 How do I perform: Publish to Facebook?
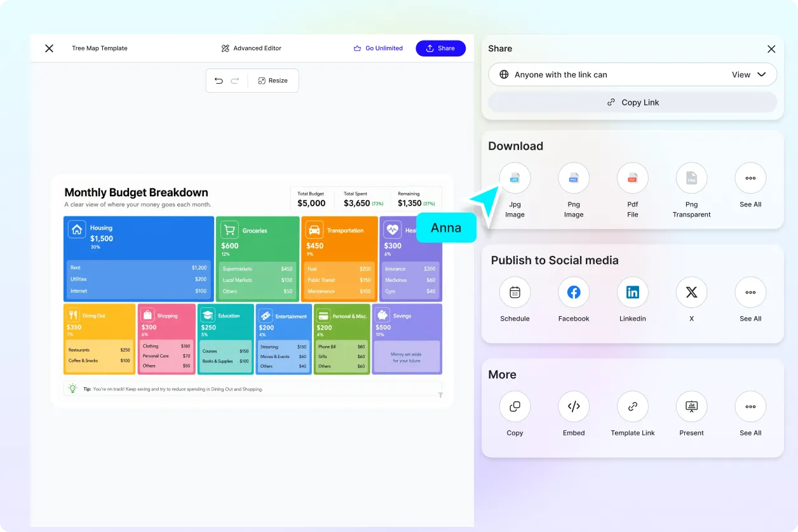click(574, 293)
